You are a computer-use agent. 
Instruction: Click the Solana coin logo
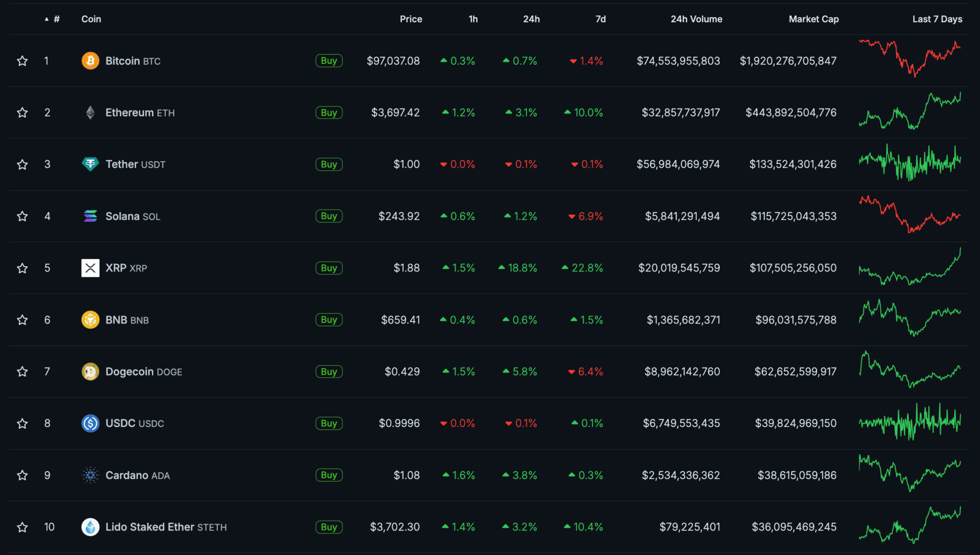tap(90, 216)
